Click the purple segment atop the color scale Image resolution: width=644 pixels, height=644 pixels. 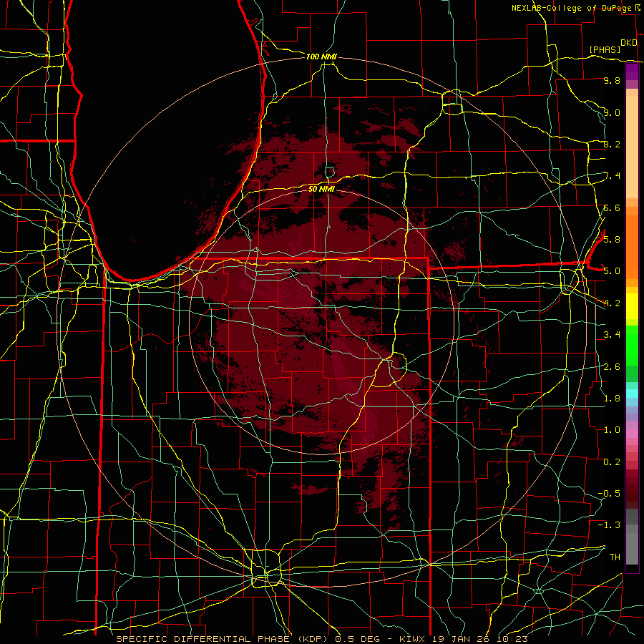[632, 72]
